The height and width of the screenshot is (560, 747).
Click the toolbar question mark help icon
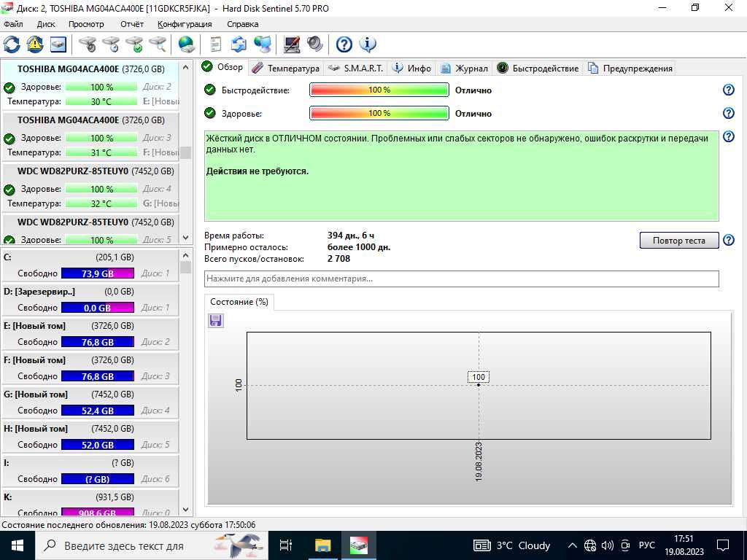(344, 44)
